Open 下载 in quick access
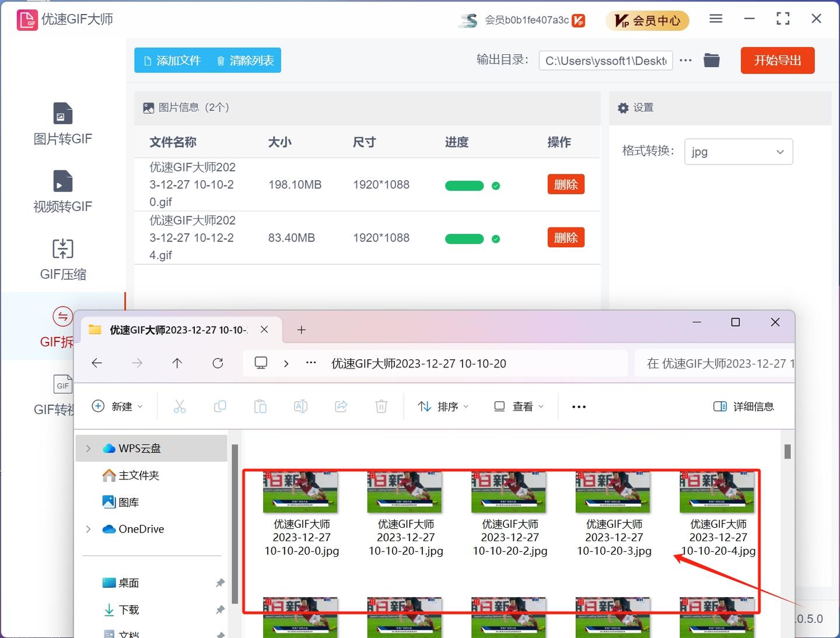840x638 pixels. click(120, 609)
